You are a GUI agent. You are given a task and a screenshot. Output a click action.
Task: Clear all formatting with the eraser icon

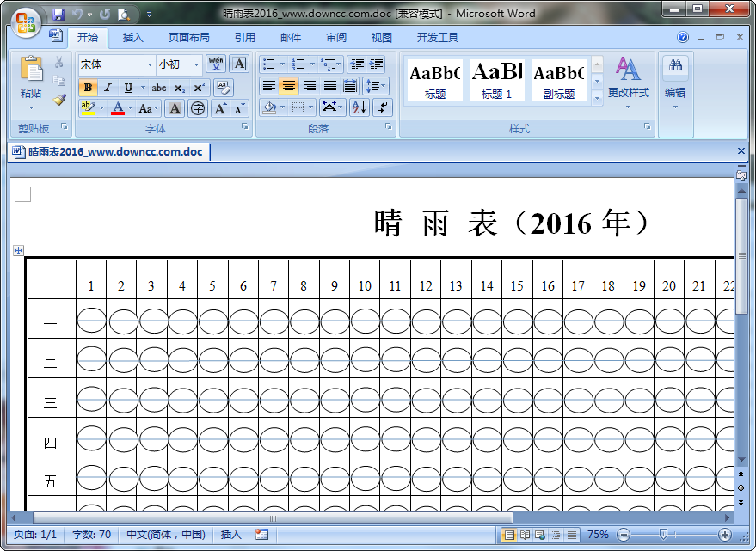223,86
